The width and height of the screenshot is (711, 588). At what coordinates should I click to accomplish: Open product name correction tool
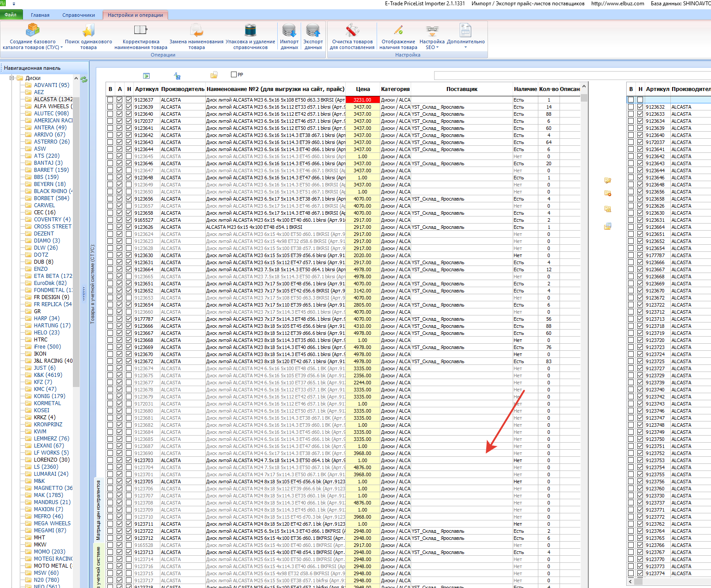141,36
